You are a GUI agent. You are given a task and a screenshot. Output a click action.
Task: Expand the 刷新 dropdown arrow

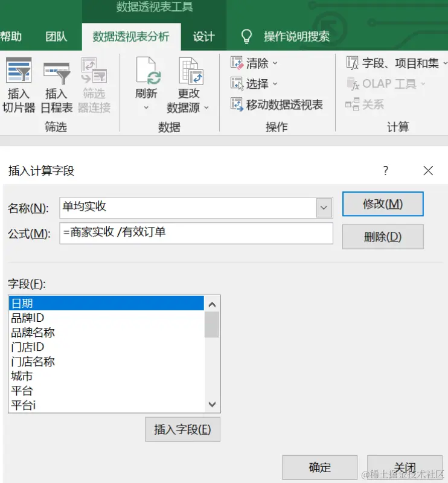coord(146,107)
